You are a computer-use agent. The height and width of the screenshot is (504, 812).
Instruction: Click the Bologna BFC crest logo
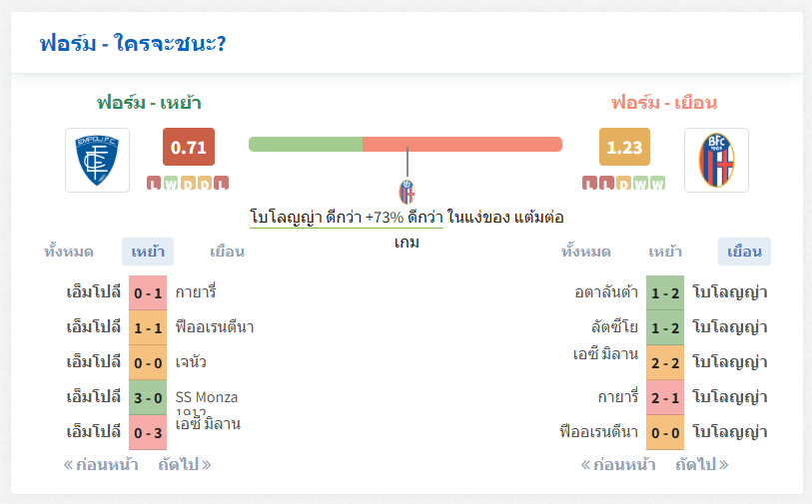pos(716,160)
